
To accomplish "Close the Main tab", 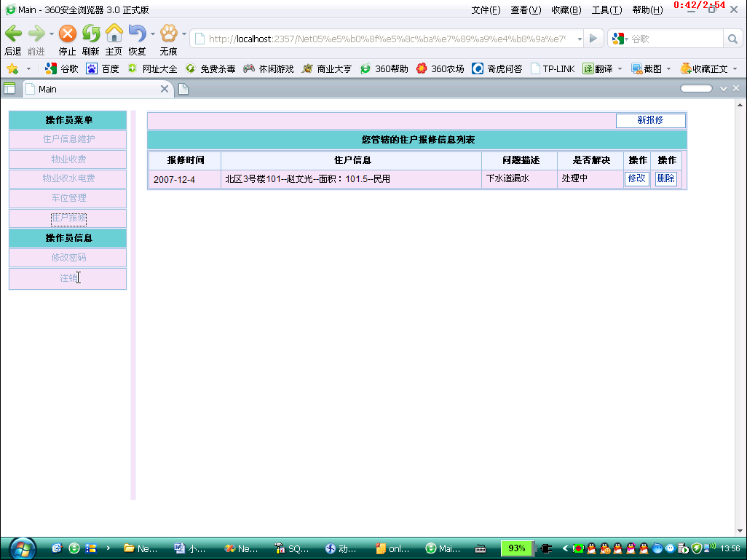I will pos(165,89).
